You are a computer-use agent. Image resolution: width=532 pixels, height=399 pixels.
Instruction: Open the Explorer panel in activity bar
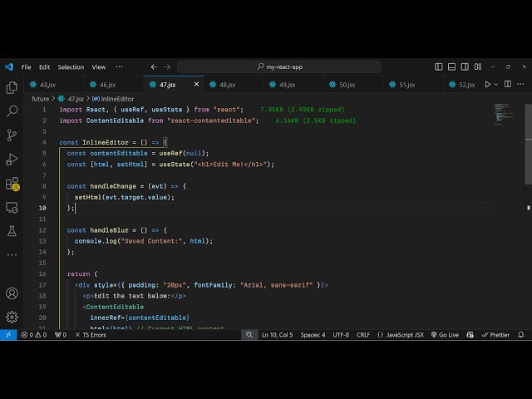pos(12,87)
